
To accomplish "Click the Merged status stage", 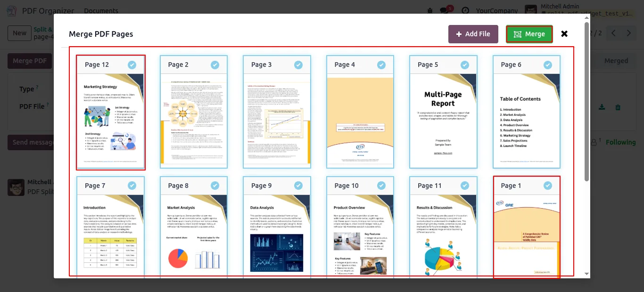I will (x=616, y=61).
